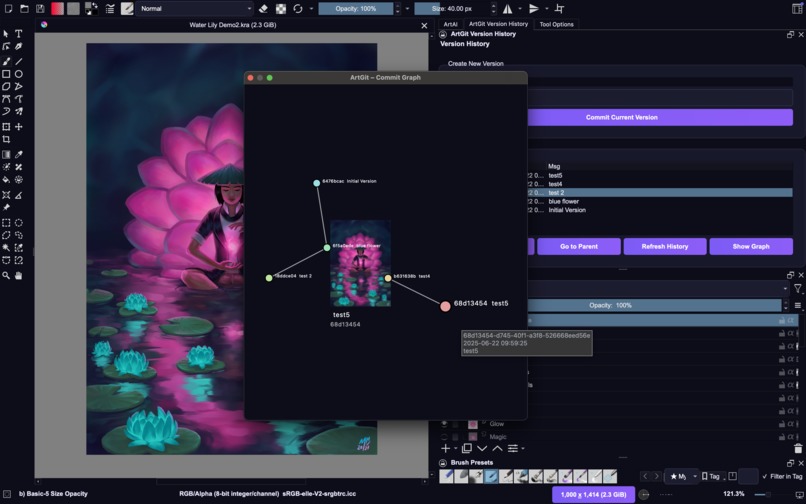Adjust the top toolbar Opacity slider
806x504 pixels.
[x=356, y=9]
